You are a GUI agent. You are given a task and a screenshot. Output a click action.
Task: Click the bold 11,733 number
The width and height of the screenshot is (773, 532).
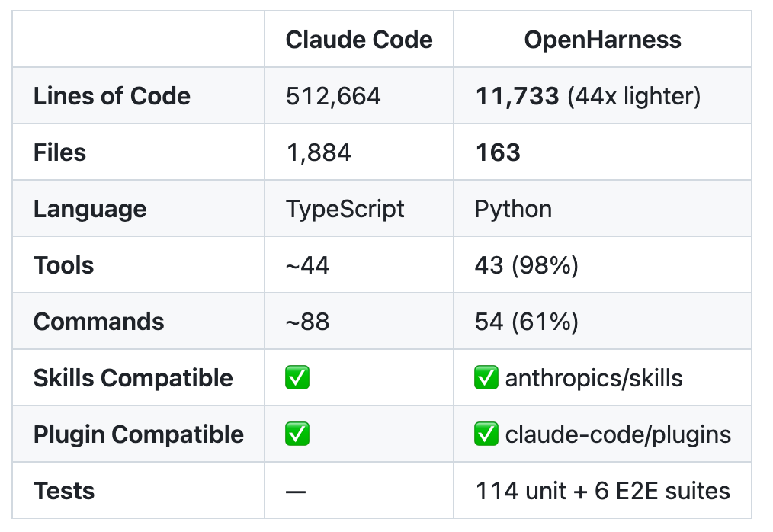(x=517, y=96)
